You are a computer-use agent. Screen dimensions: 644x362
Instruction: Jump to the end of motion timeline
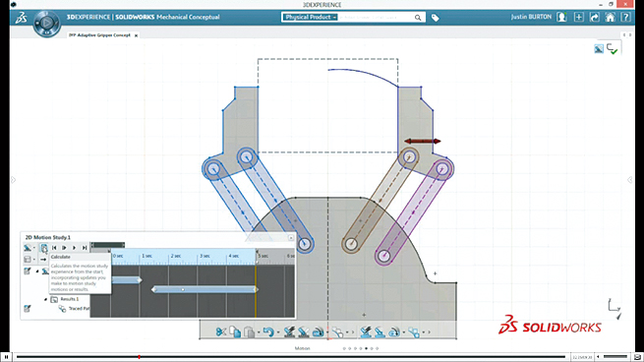[85, 248]
